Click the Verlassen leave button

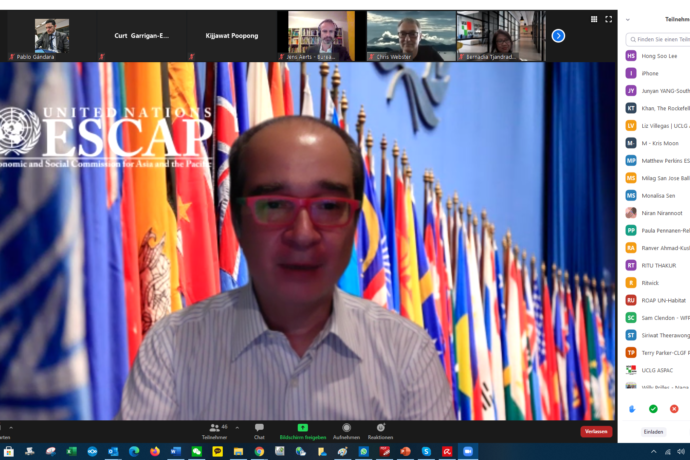pyautogui.click(x=596, y=431)
